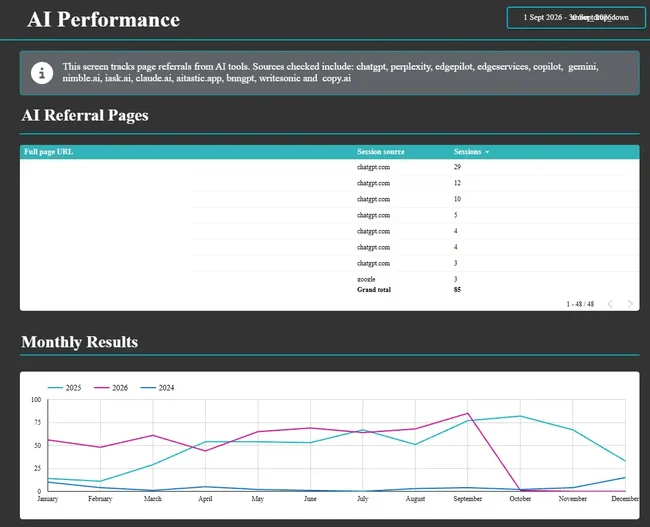The image size is (650, 527).
Task: Click the pagination text 1 - 48 / 48
Action: [580, 304]
